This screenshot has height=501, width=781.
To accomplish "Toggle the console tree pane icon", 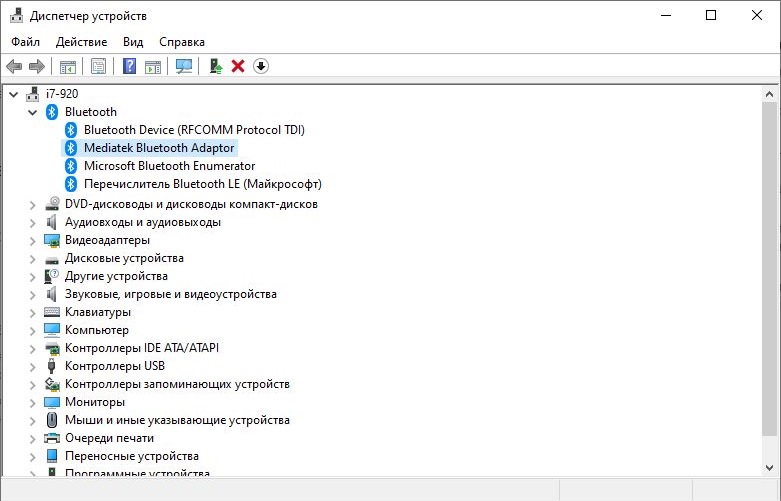I will coord(68,66).
